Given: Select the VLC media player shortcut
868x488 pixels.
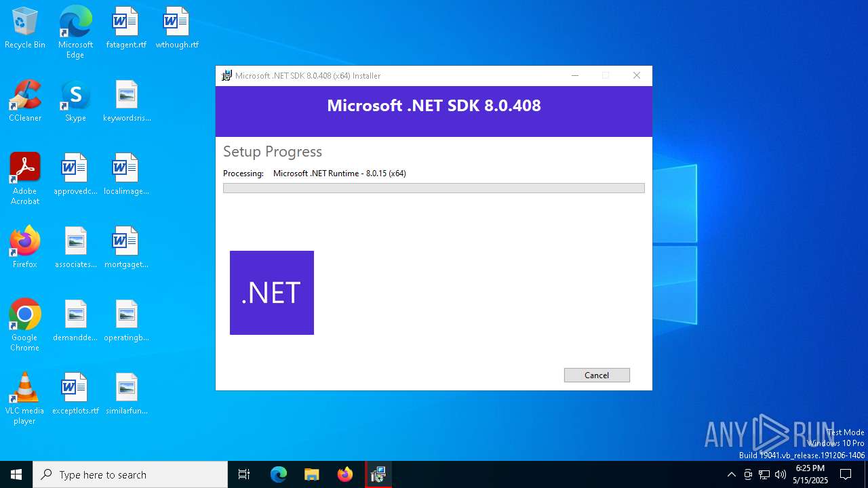Looking at the screenshot, I should [25, 399].
